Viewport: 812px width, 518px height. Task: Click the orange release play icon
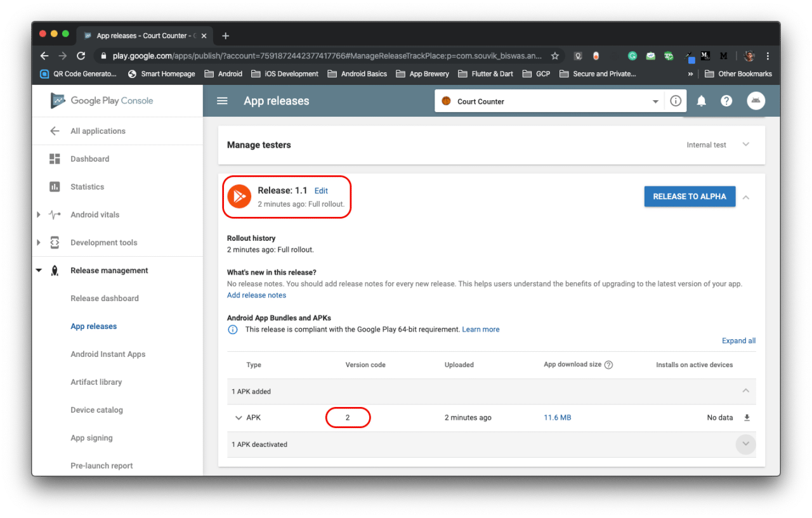coord(239,196)
